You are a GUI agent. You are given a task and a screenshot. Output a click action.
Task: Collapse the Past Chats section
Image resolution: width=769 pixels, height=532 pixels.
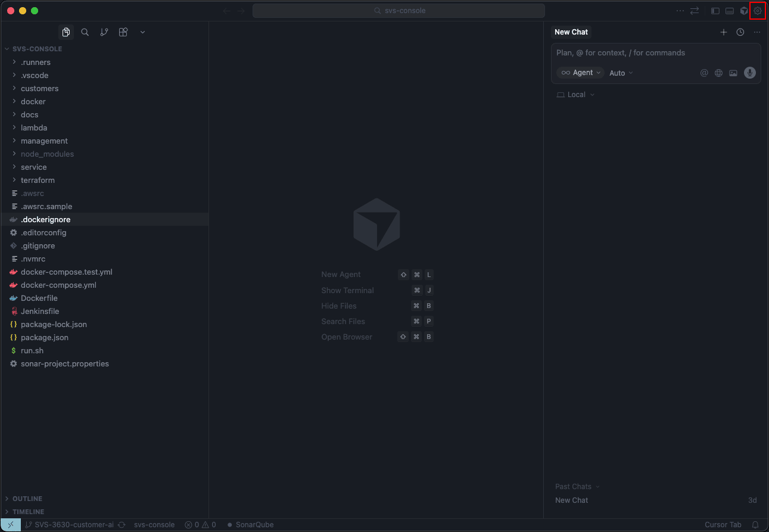click(578, 487)
